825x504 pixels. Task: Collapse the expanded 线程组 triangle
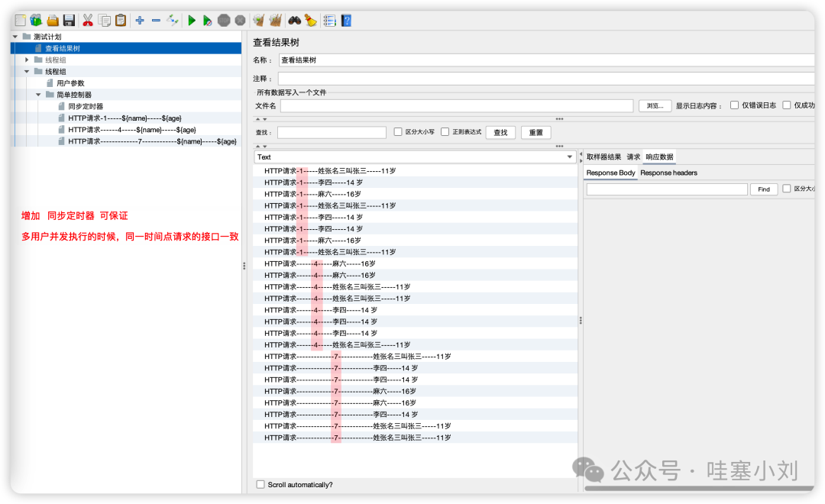pos(27,72)
